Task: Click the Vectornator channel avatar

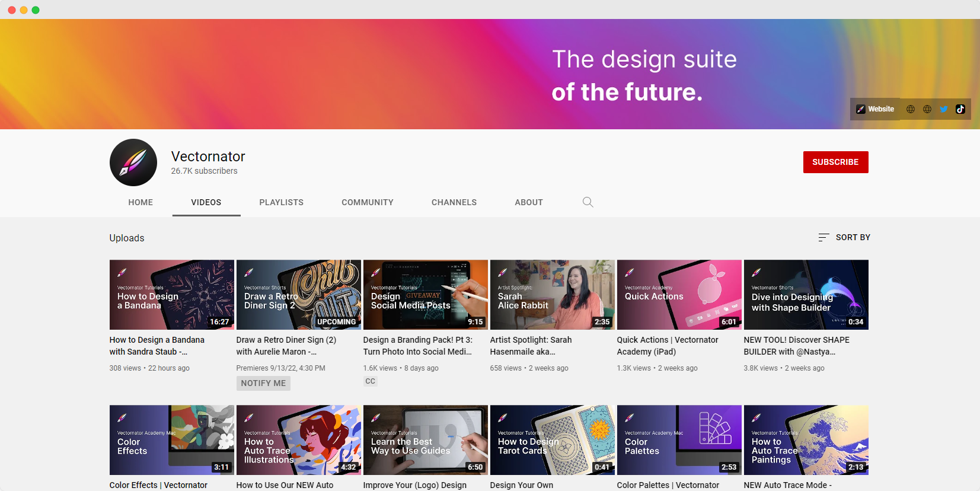Action: [133, 162]
